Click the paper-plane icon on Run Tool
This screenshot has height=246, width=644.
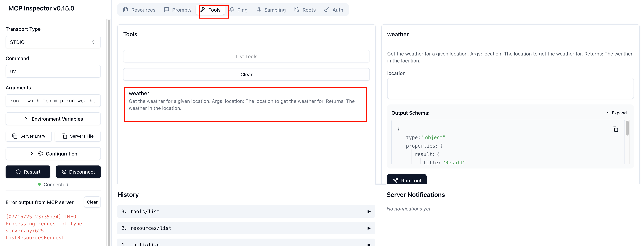[x=395, y=180]
